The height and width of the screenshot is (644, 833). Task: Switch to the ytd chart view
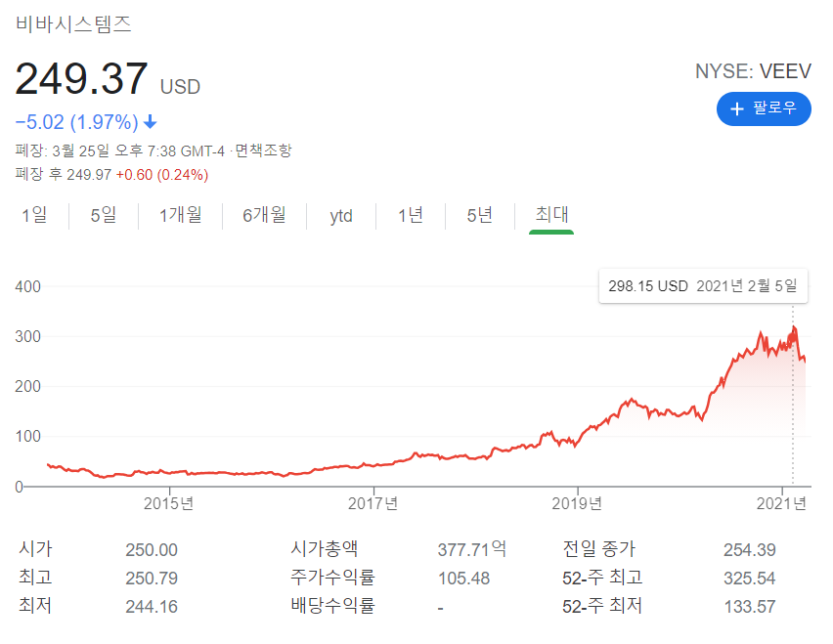pos(340,215)
